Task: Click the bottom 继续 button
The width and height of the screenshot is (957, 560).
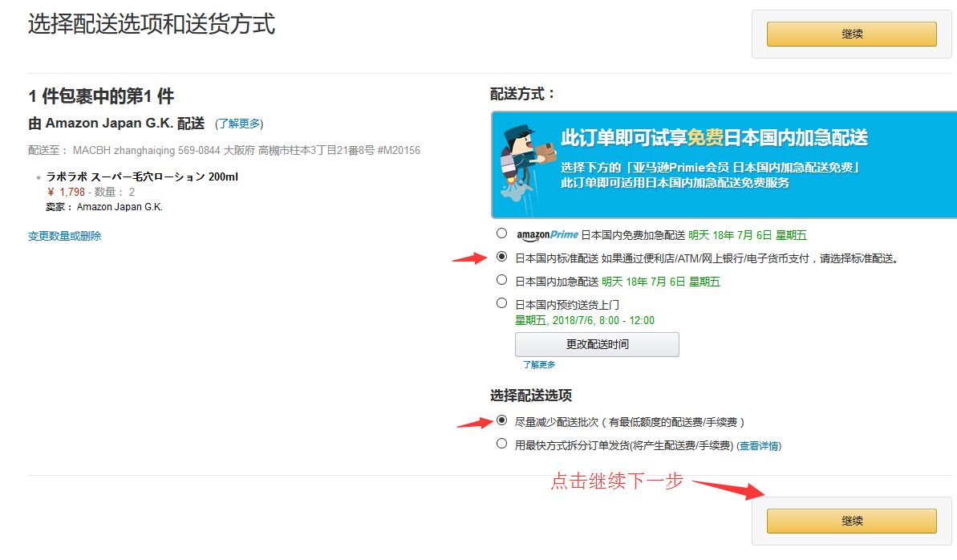Action: [851, 521]
